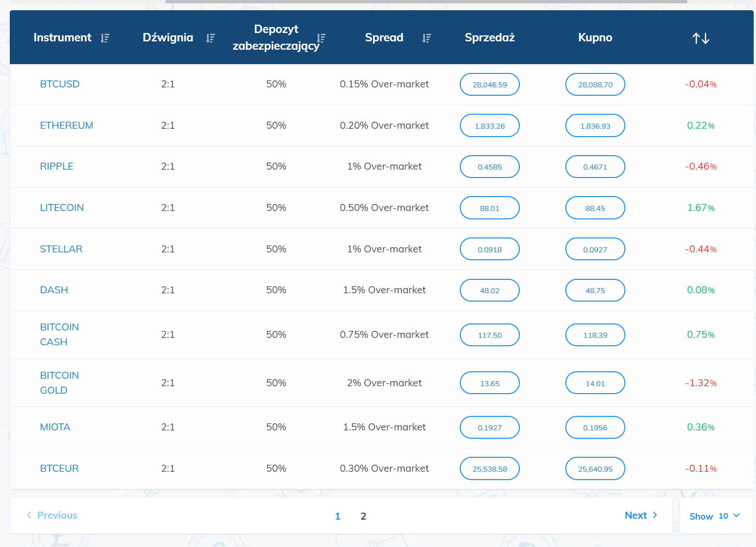The height and width of the screenshot is (547, 756).
Task: Click the Next chevron arrow
Action: point(655,515)
